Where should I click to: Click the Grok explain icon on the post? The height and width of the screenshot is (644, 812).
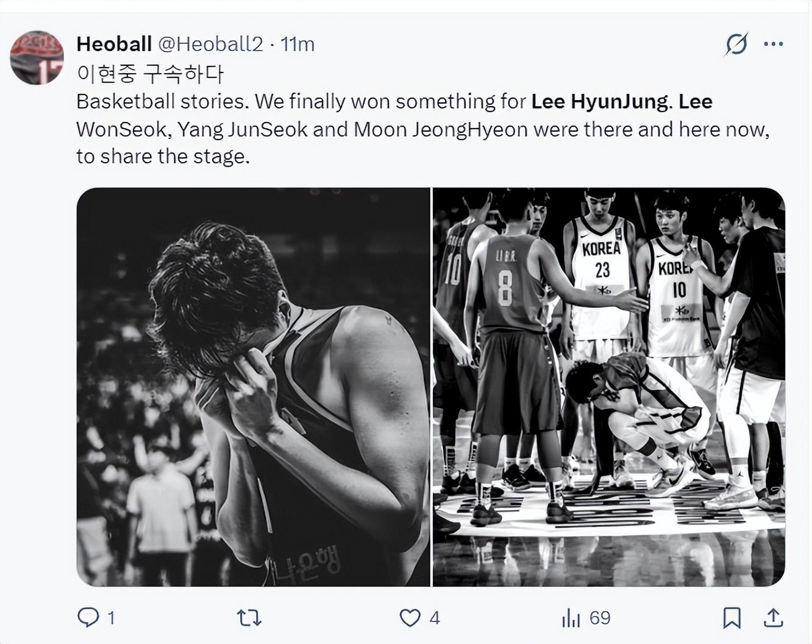pos(736,44)
